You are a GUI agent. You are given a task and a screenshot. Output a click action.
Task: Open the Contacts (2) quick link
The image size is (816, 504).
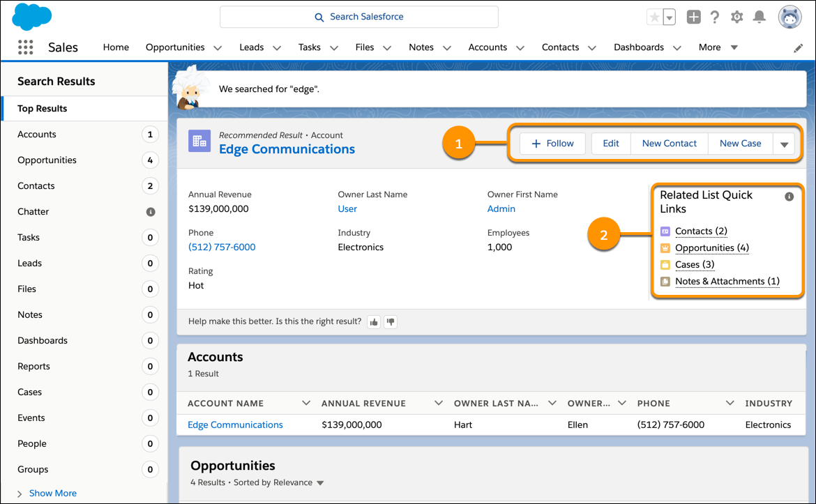tap(701, 231)
